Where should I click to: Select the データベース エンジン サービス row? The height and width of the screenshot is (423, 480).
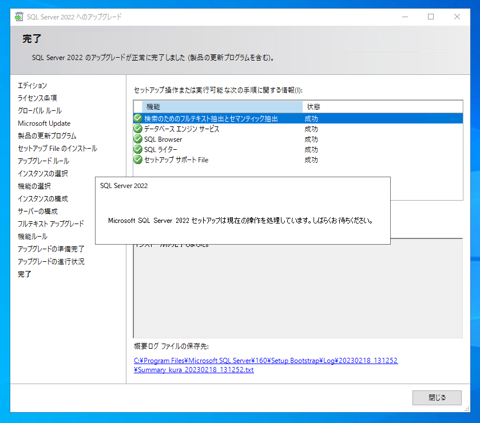(x=298, y=129)
